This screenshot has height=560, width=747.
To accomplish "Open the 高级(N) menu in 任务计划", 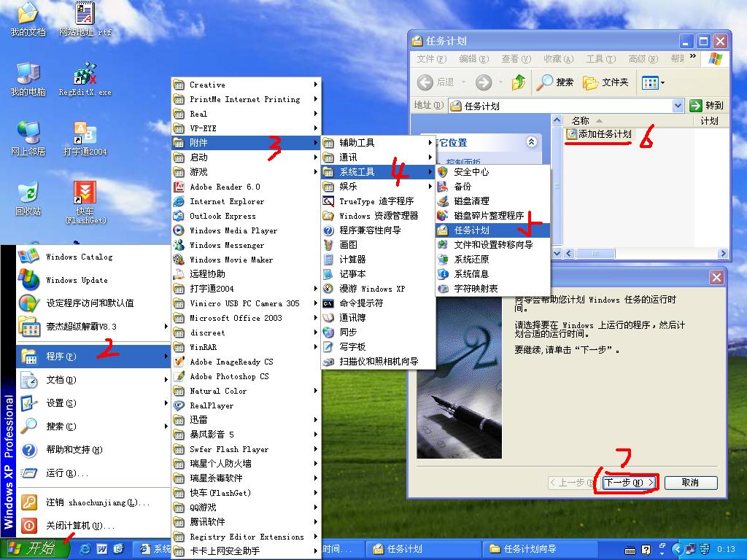I will pos(643,59).
